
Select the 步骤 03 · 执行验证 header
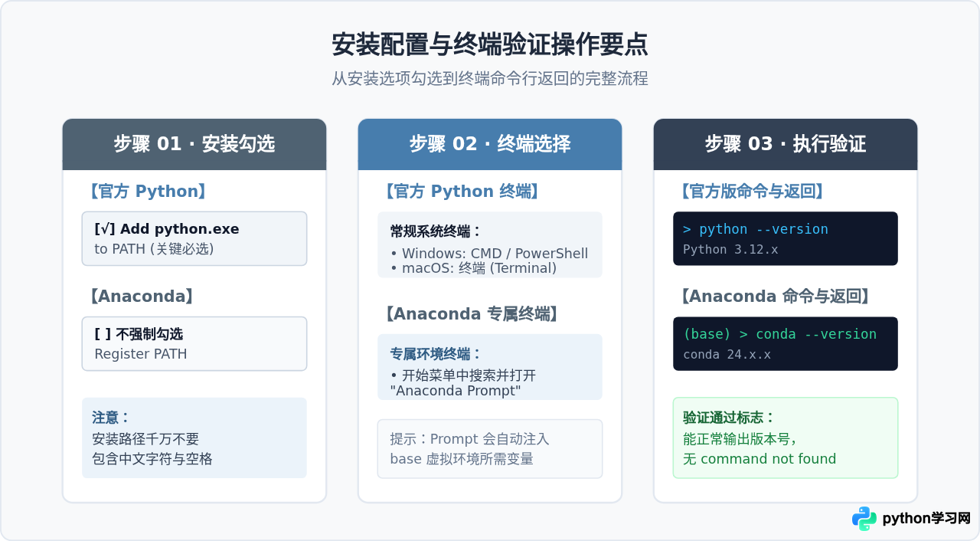(786, 144)
